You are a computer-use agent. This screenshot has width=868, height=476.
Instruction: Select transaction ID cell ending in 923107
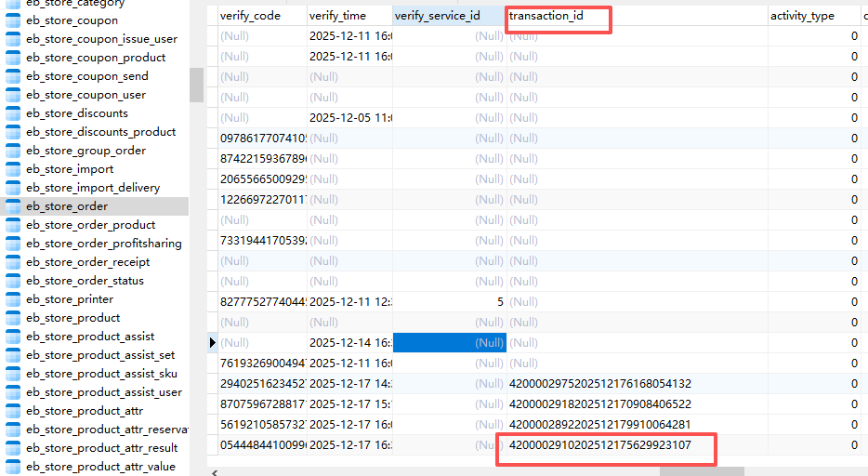600,445
